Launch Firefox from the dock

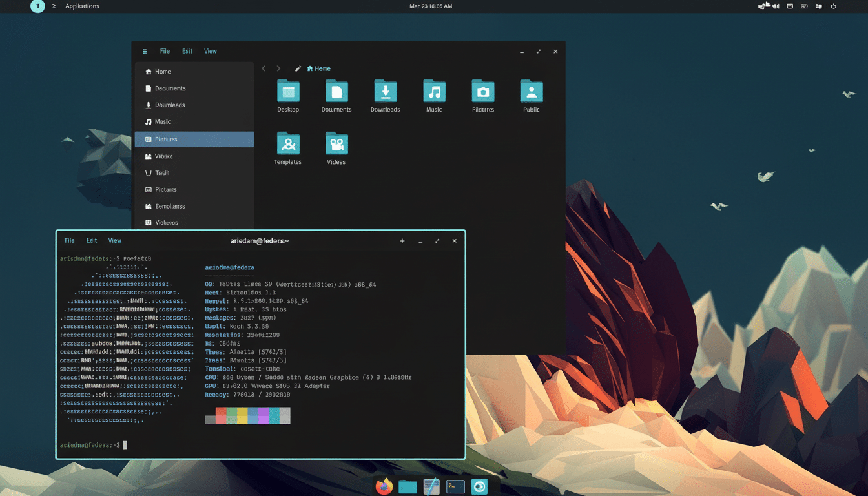[x=384, y=486]
